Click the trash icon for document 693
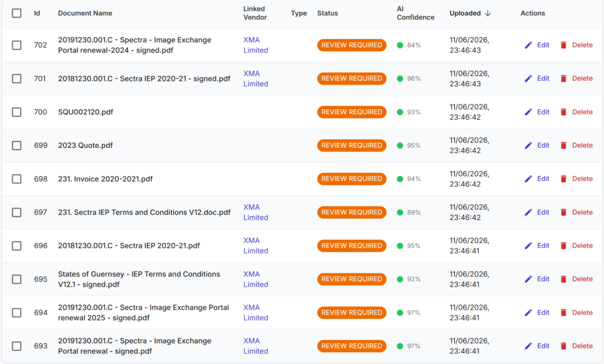The image size is (604, 364). (563, 346)
